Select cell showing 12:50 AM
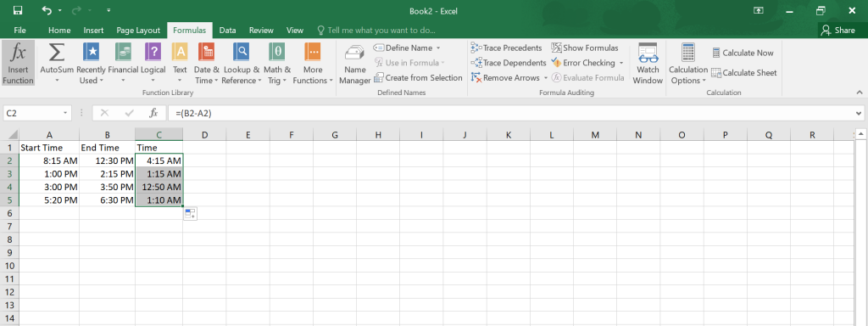 tap(159, 187)
